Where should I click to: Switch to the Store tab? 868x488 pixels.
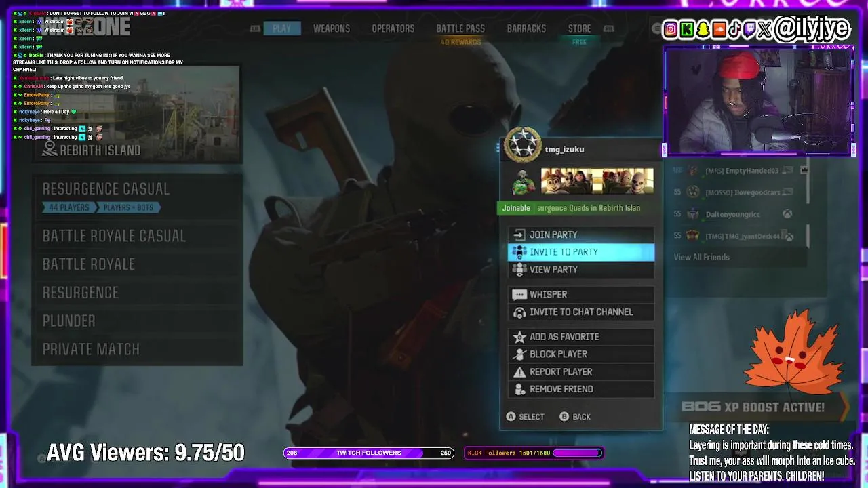click(579, 28)
